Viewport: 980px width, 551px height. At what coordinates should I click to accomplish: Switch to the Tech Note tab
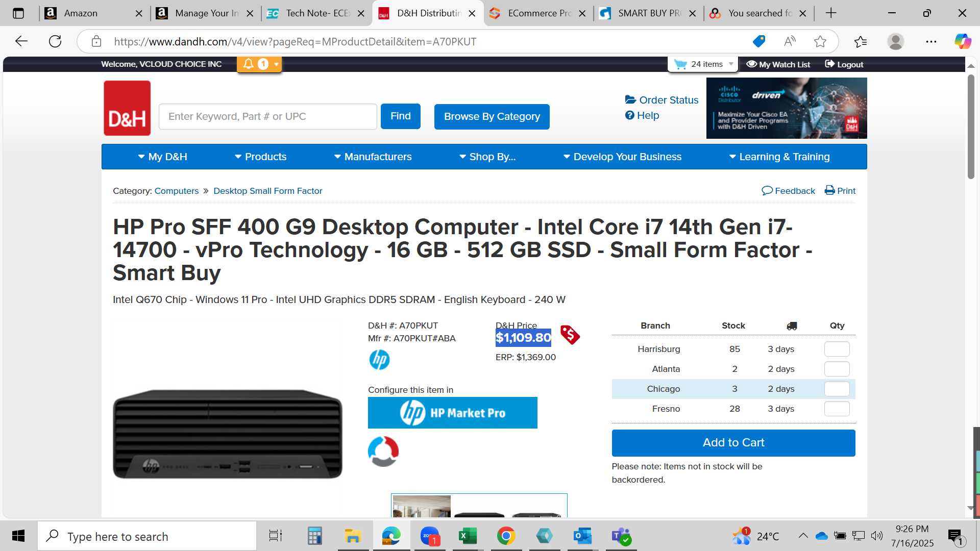point(316,13)
